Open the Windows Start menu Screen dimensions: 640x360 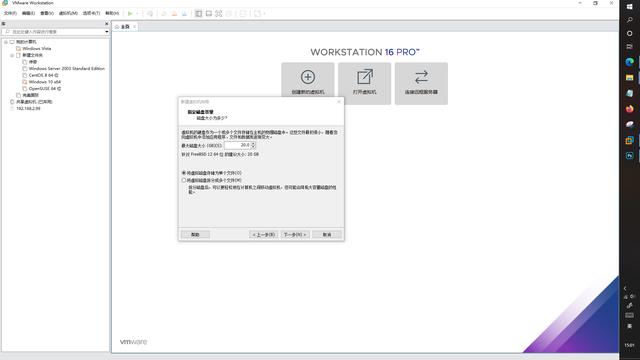(629, 7)
